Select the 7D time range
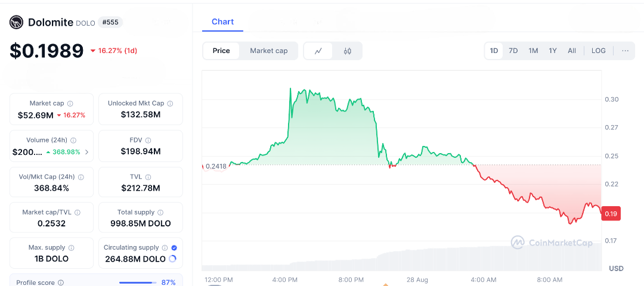644x286 pixels. (513, 51)
